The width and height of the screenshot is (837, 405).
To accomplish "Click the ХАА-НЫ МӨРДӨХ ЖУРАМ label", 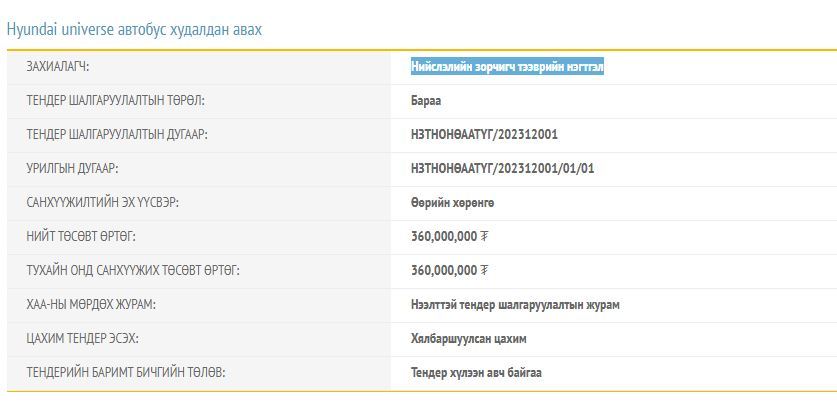I will click(91, 305).
